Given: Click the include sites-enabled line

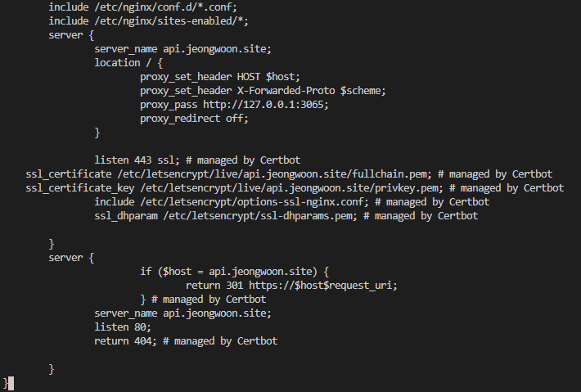Looking at the screenshot, I should pos(148,21).
